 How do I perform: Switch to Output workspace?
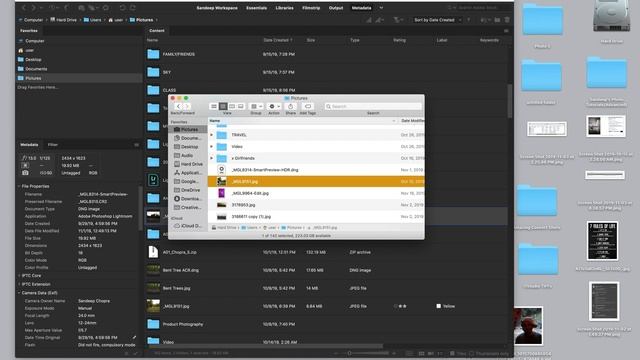(336, 8)
